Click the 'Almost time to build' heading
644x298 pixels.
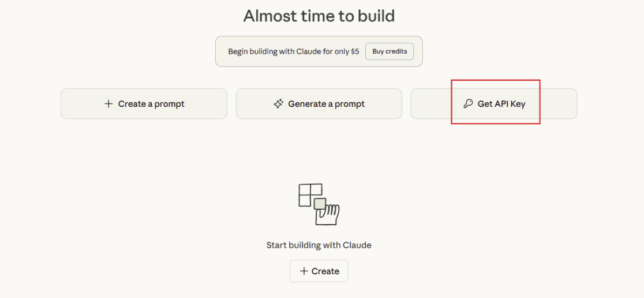point(319,16)
